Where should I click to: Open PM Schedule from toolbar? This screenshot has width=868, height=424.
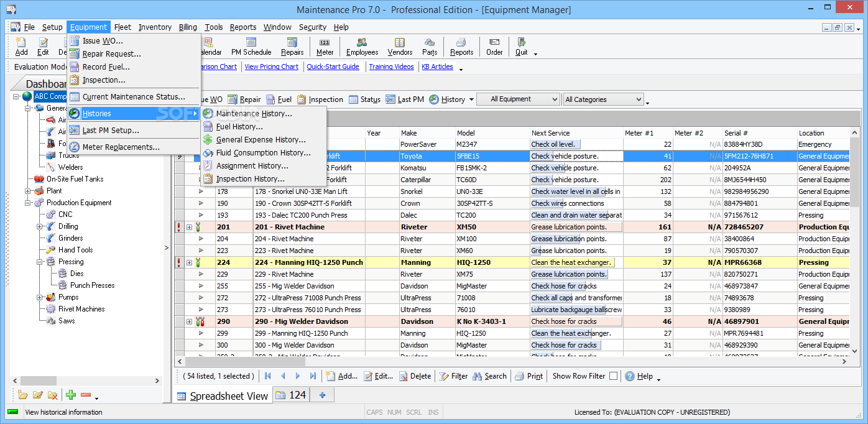[x=251, y=47]
